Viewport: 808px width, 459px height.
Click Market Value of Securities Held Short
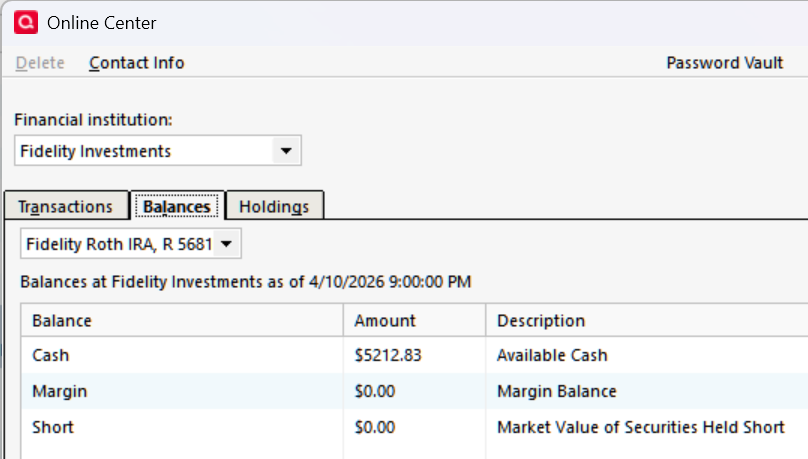[640, 427]
